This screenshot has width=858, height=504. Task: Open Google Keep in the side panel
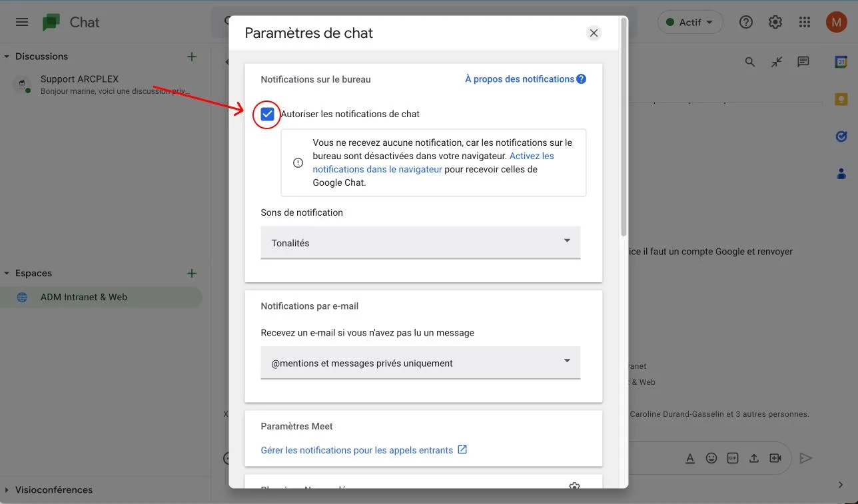[x=841, y=99]
